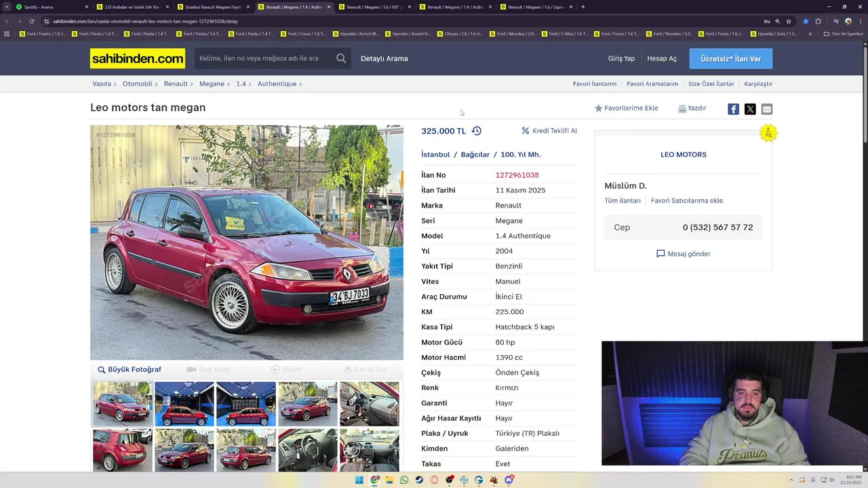The width and height of the screenshot is (868, 488).
Task: Share listing on X
Action: (750, 109)
